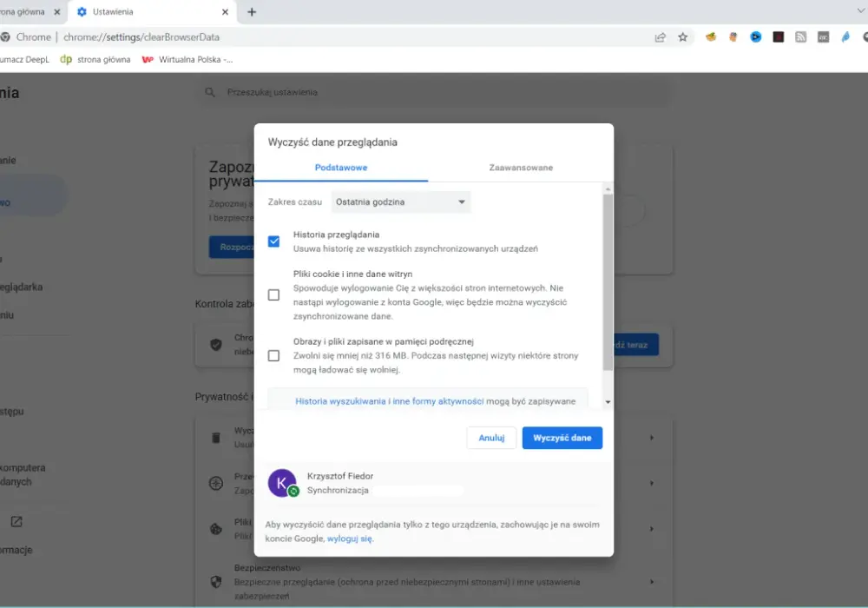Click the Krzysztof Fiedor profile avatar
Viewport: 868px width, 608px height.
pos(282,483)
